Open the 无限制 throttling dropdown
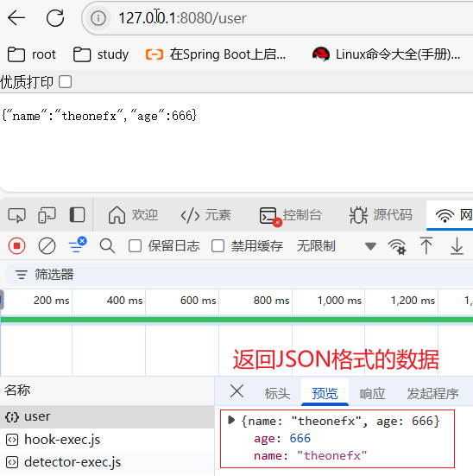473x476 pixels. pos(337,245)
